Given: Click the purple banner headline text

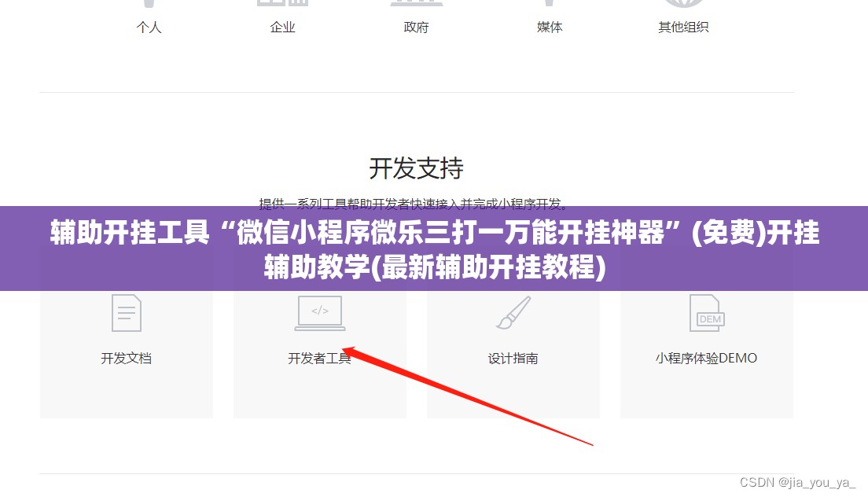Looking at the screenshot, I should point(435,249).
